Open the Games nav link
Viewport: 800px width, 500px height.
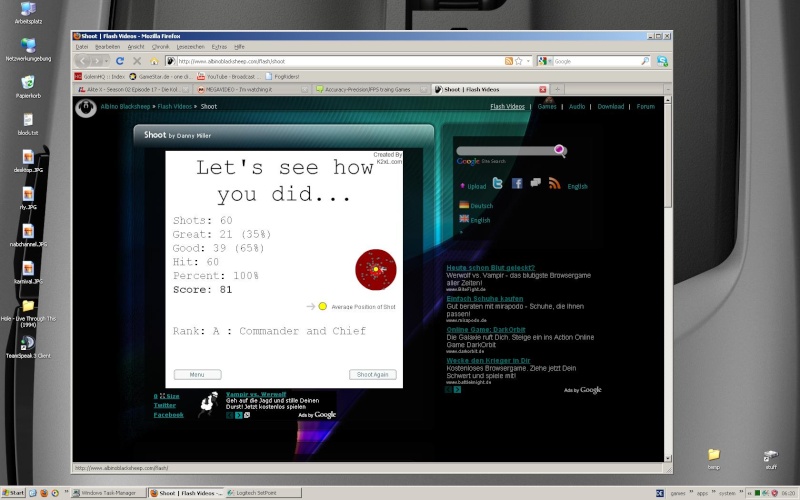pos(547,107)
